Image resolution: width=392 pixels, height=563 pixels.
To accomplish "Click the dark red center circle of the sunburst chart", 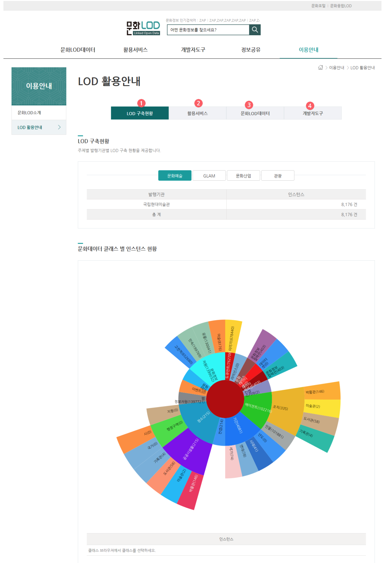I will coord(225,399).
